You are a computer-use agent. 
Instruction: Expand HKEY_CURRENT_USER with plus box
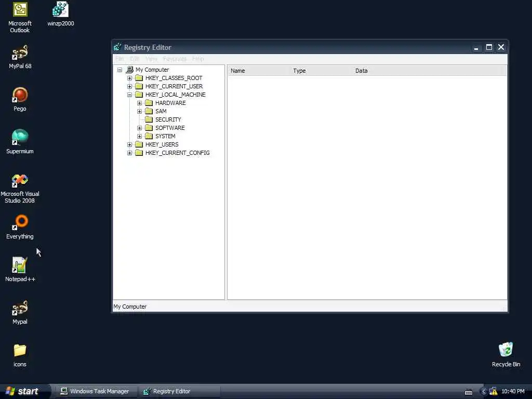(x=129, y=87)
